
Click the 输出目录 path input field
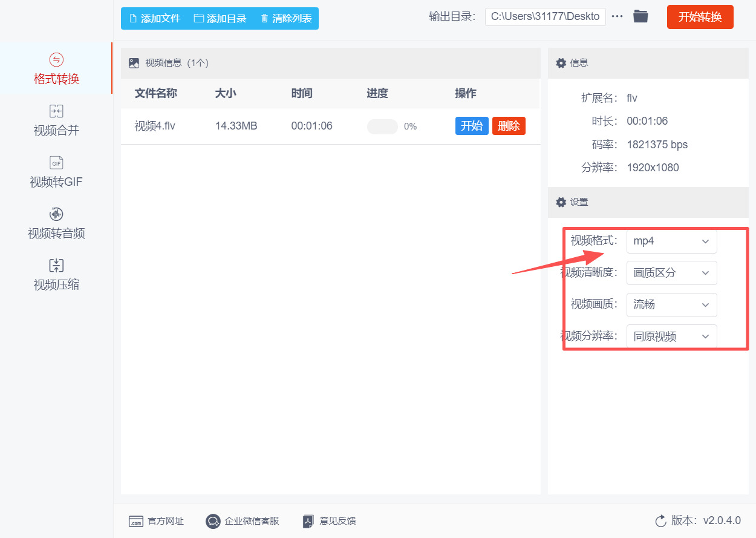coord(545,17)
